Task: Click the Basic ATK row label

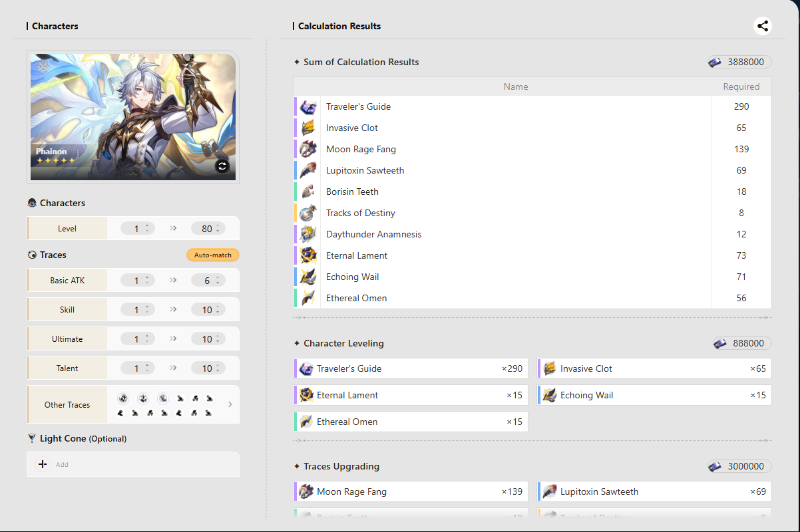Action: [67, 280]
